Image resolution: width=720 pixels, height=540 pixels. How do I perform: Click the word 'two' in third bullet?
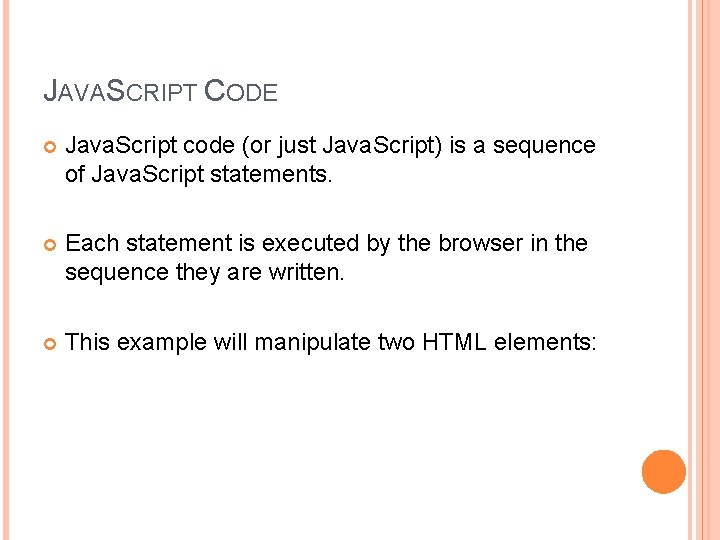pyautogui.click(x=397, y=343)
